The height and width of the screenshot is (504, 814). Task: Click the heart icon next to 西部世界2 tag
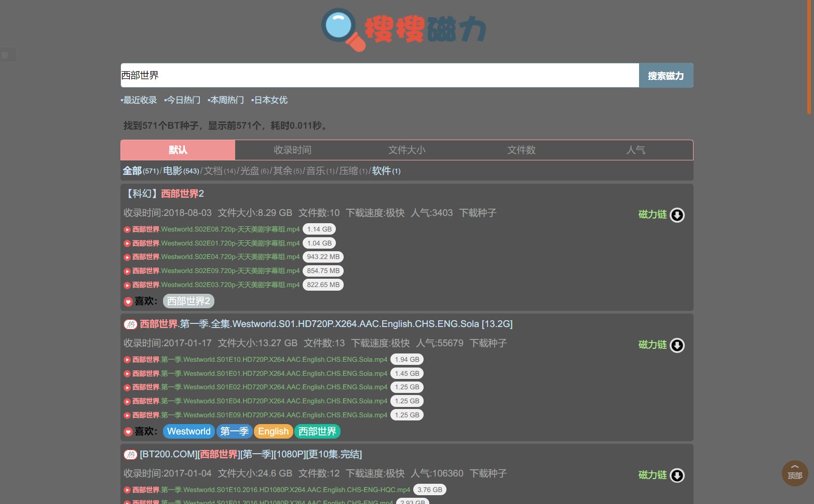[x=128, y=302]
